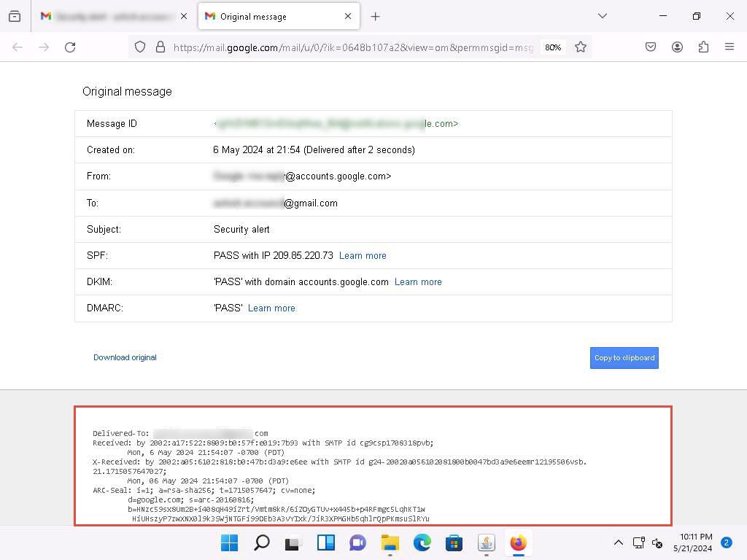This screenshot has width=747, height=560.
Task: Bookmark this page with the star icon
Action: (x=581, y=47)
